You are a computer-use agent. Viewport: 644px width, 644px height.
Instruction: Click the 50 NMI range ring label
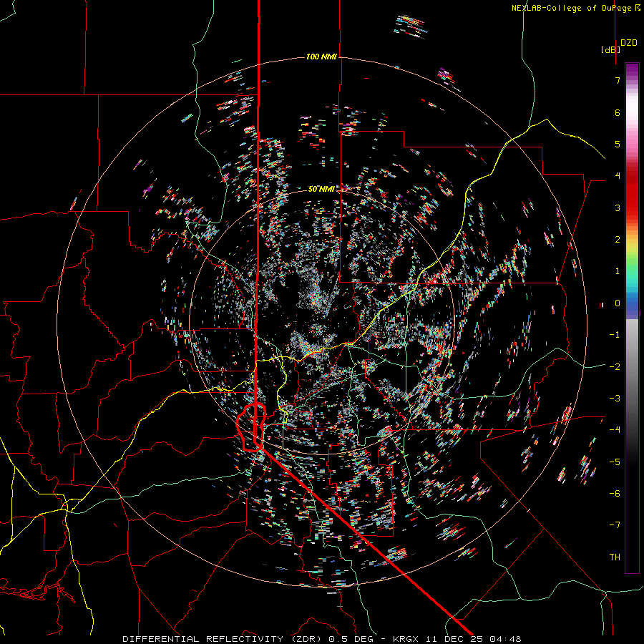click(x=321, y=189)
